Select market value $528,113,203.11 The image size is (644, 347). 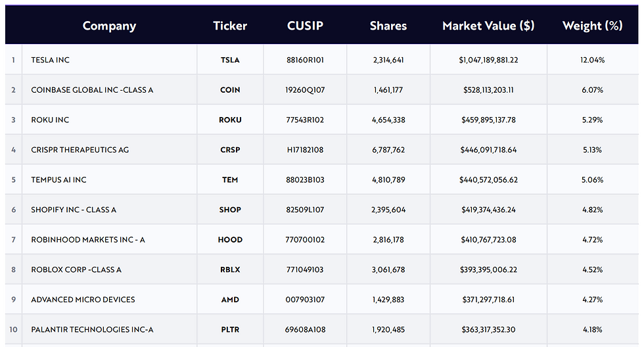coord(489,90)
